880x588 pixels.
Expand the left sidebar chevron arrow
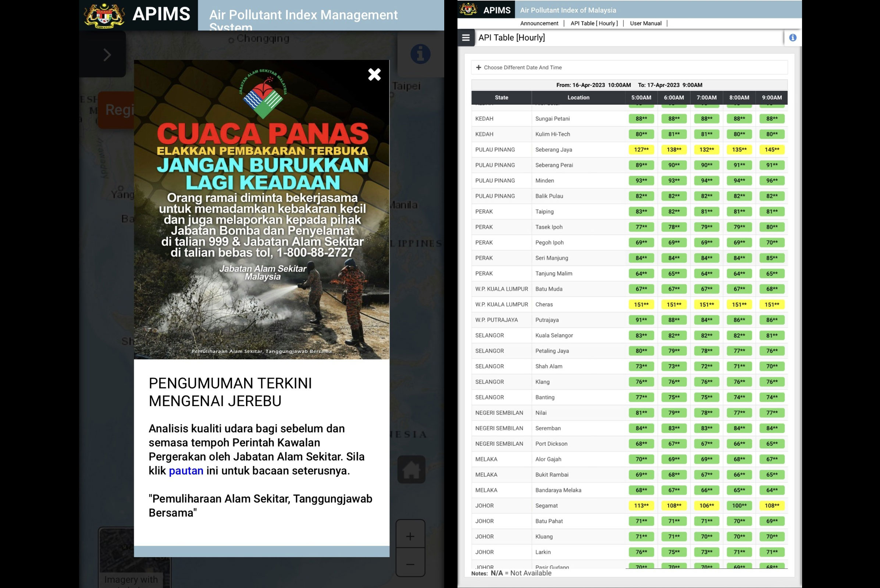click(107, 55)
